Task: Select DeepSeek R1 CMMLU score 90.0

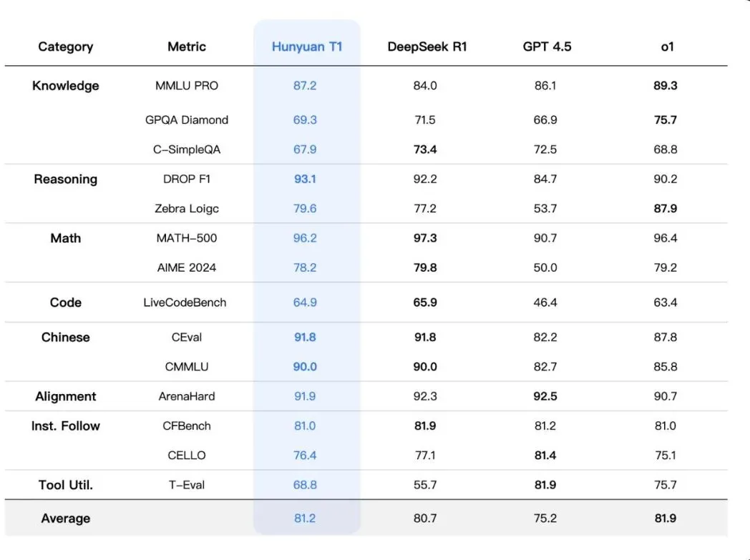Action: [x=425, y=367]
